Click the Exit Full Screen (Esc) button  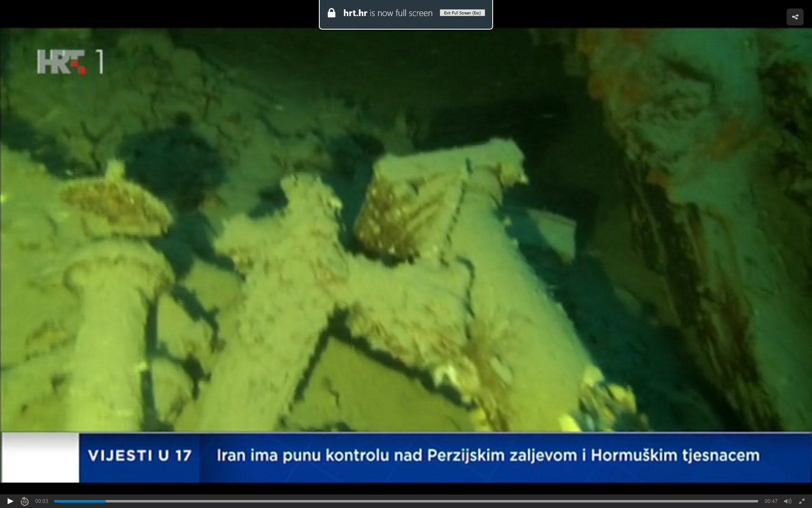[462, 13]
